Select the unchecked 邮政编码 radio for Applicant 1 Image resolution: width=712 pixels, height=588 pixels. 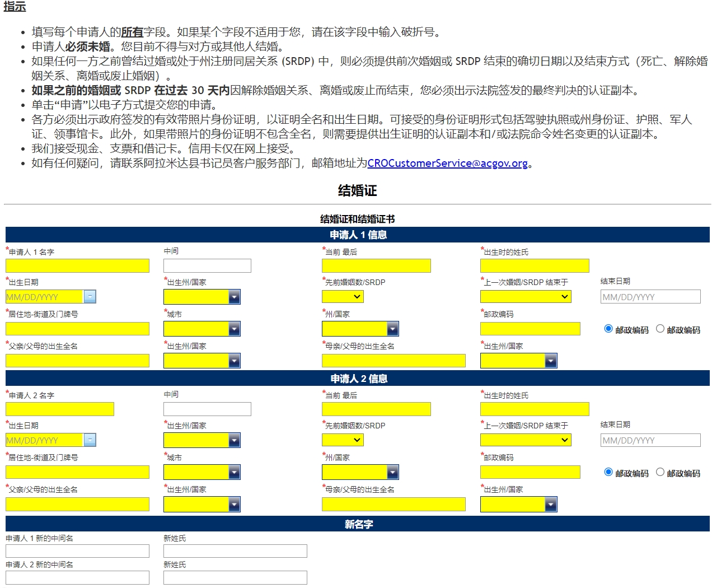pos(660,329)
